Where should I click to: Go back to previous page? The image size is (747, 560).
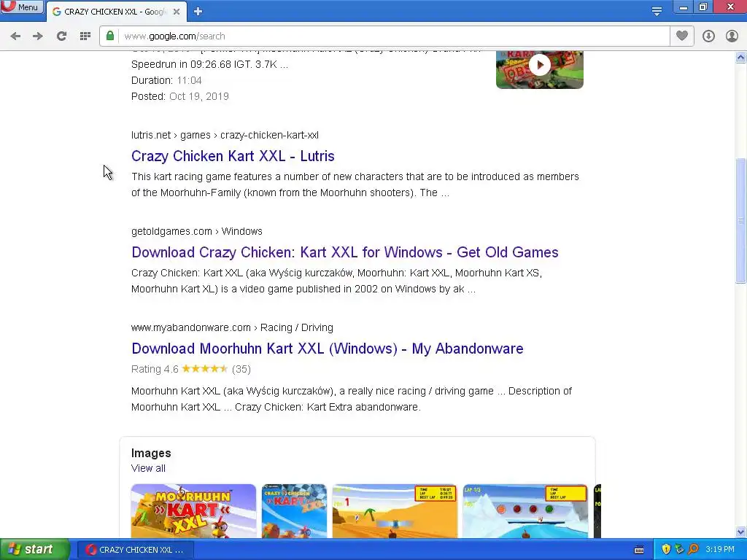(x=15, y=36)
